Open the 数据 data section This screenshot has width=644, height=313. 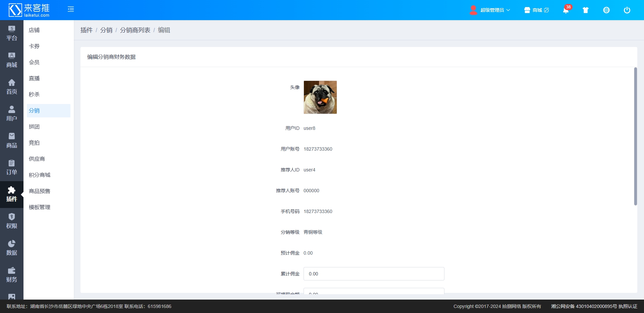click(x=12, y=248)
